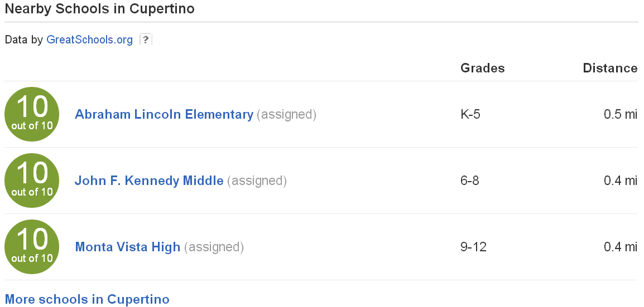Open John F. Kennedy Middle school link

click(149, 181)
